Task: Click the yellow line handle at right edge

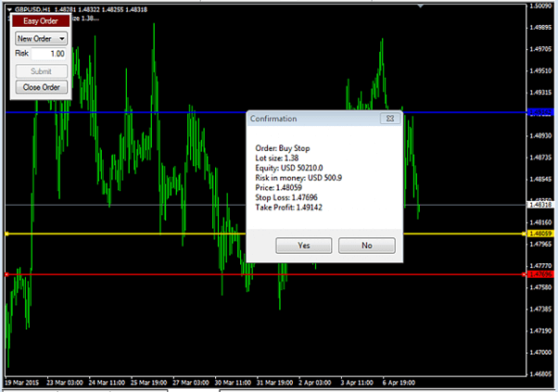Action: pyautogui.click(x=524, y=234)
